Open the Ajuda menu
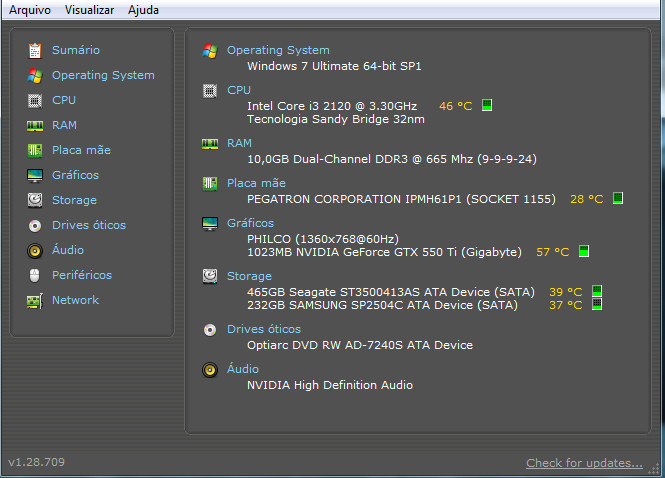Screen dimensions: 665x478 tap(143, 10)
